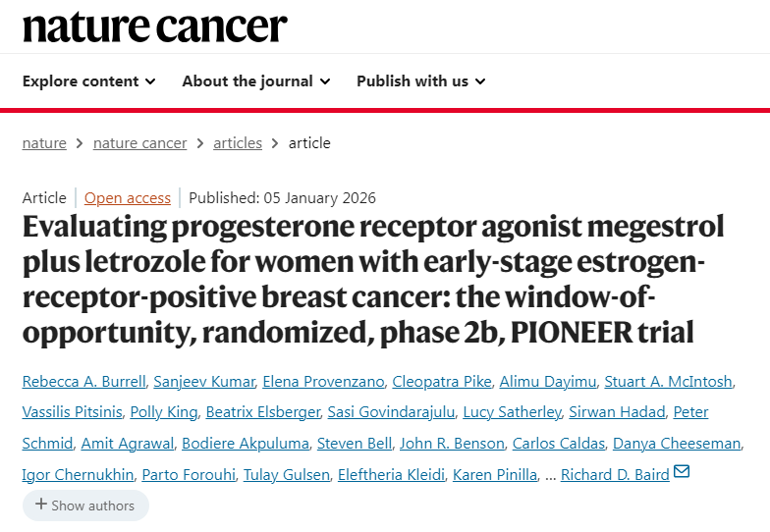Viewport: 770px width, 532px height.
Task: Expand the Publish with us menu
Action: point(420,81)
